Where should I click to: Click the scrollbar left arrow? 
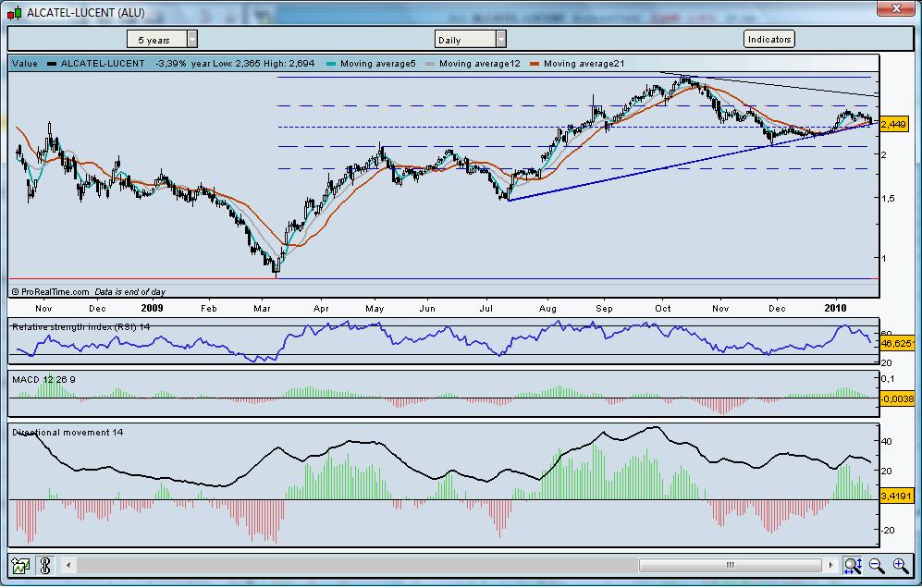(x=69, y=565)
